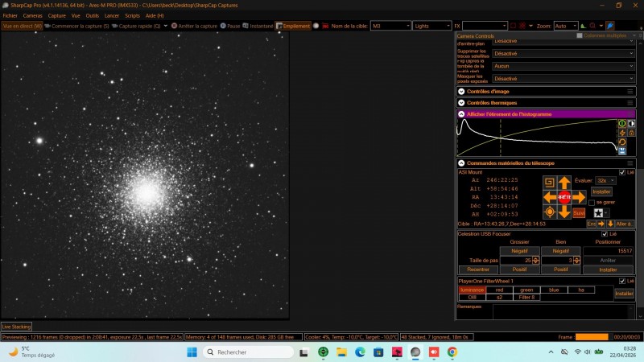Select the red filter button

pos(499,290)
